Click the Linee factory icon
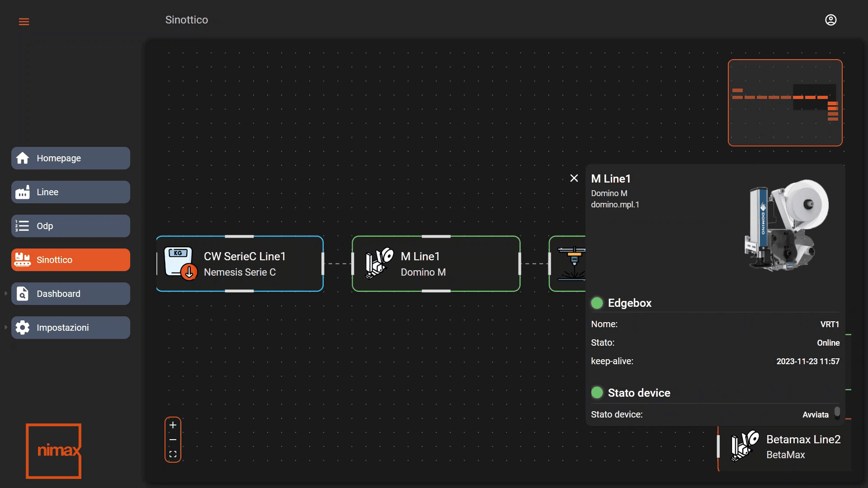The image size is (868, 488). point(23,192)
